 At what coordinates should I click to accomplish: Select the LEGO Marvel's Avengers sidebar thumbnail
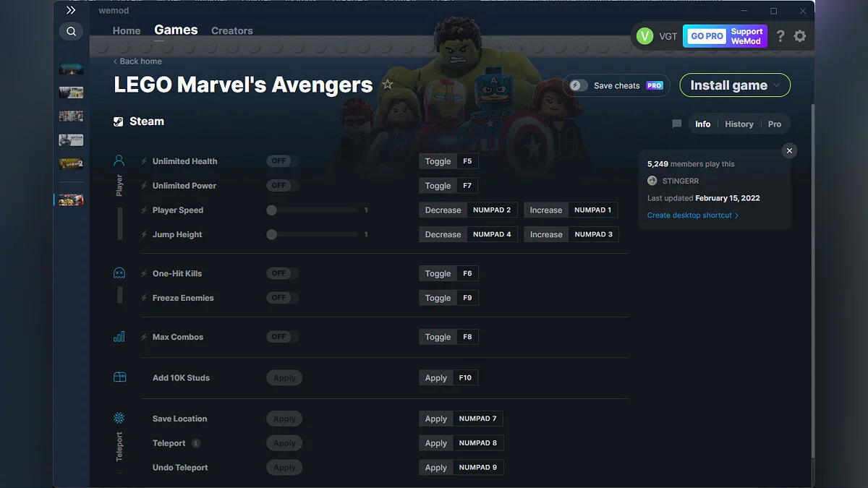(71, 200)
